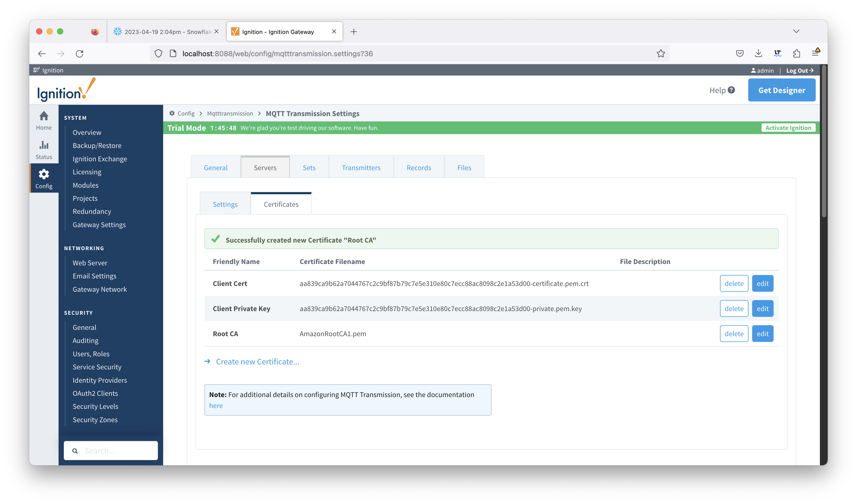857x504 pixels.
Task: Open the Home sidebar icon
Action: (x=44, y=116)
